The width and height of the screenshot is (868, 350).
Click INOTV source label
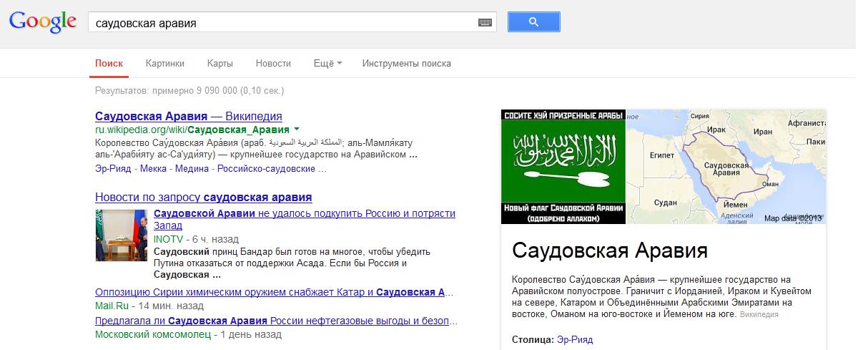pos(168,239)
